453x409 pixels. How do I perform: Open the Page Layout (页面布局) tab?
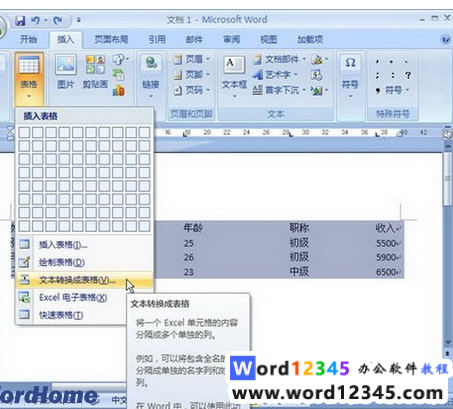pyautogui.click(x=111, y=39)
